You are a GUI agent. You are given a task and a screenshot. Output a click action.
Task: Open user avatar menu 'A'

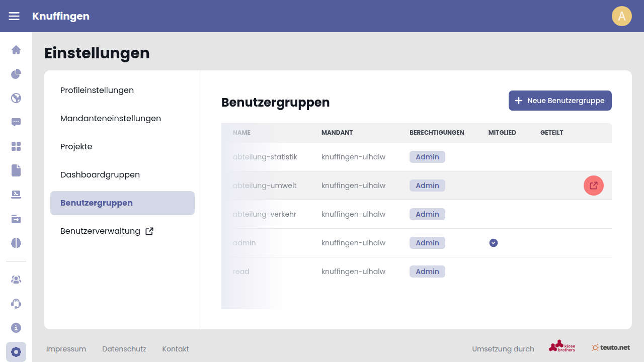tap(621, 16)
